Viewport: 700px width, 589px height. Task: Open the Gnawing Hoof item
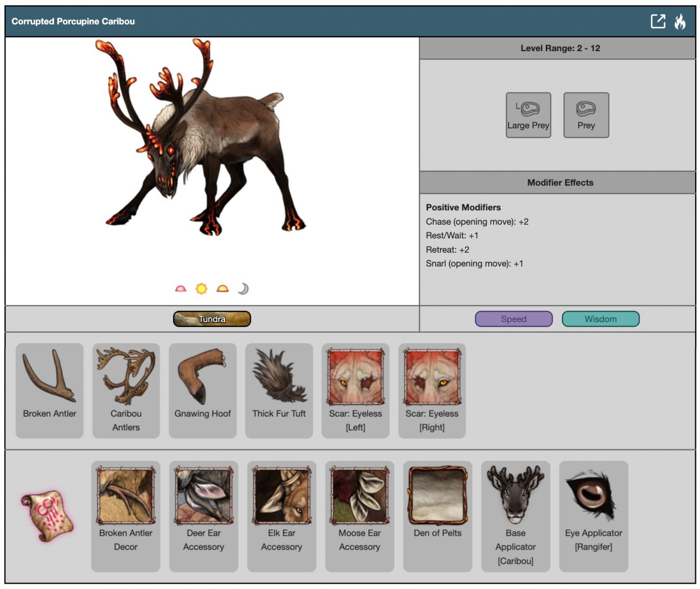click(x=203, y=390)
